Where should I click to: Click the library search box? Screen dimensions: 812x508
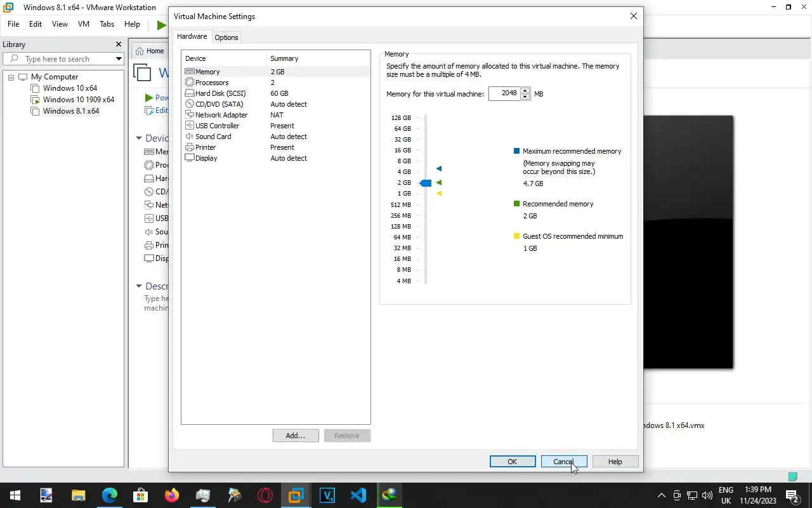62,59
